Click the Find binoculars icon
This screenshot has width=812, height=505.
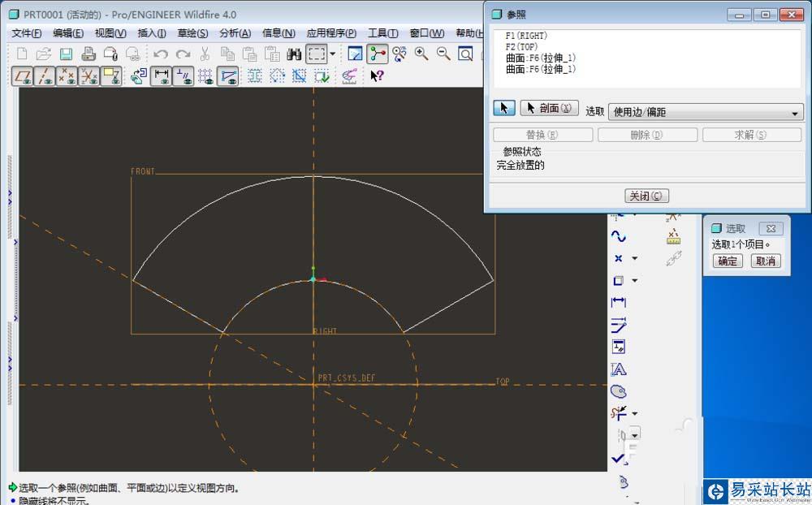tap(294, 54)
